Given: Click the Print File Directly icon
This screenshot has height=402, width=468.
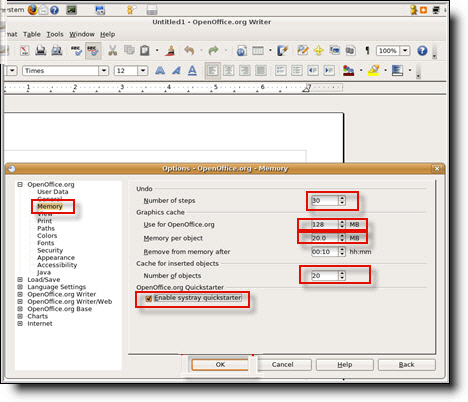Looking at the screenshot, I should pos(41,51).
